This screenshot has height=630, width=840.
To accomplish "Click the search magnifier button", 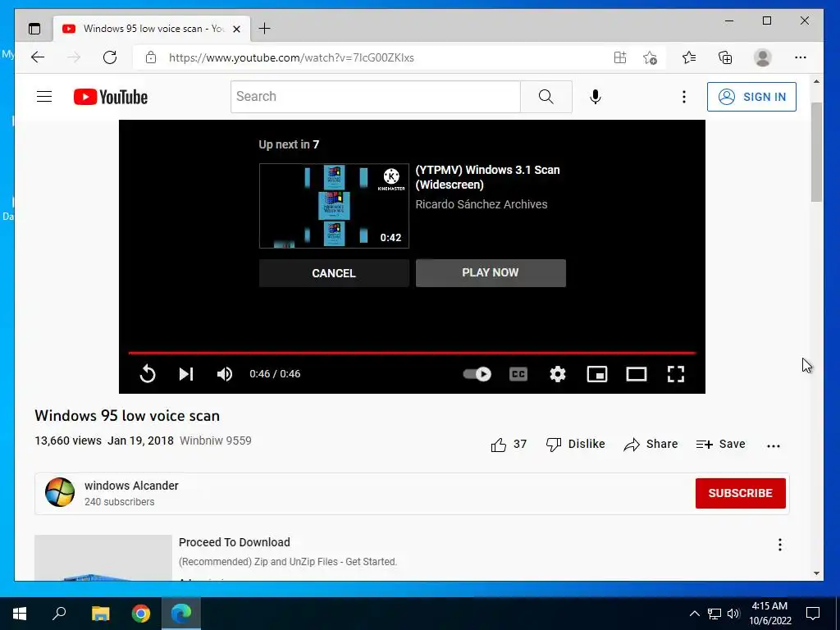I will pyautogui.click(x=546, y=97).
